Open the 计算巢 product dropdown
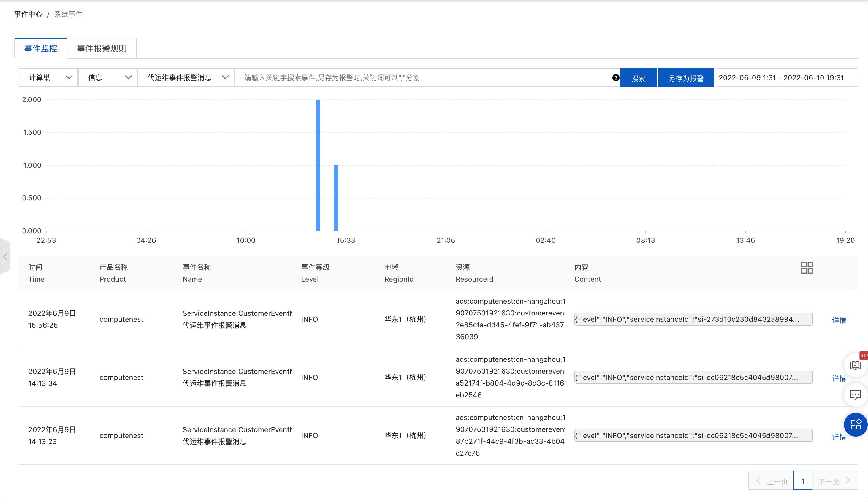868x498 pixels. tap(48, 78)
